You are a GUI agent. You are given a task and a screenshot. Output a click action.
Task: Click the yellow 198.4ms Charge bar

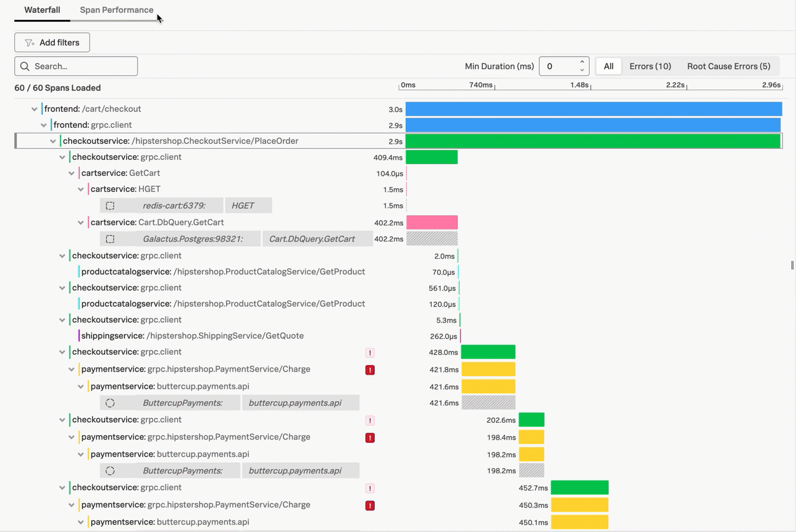click(531, 437)
